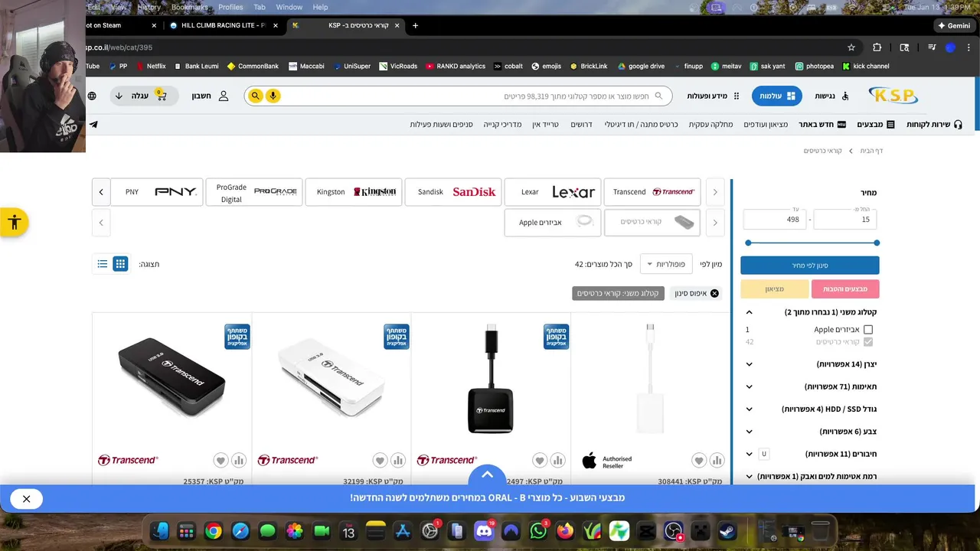
Task: Add Apple reader 308441 to wishlist
Action: pos(698,460)
